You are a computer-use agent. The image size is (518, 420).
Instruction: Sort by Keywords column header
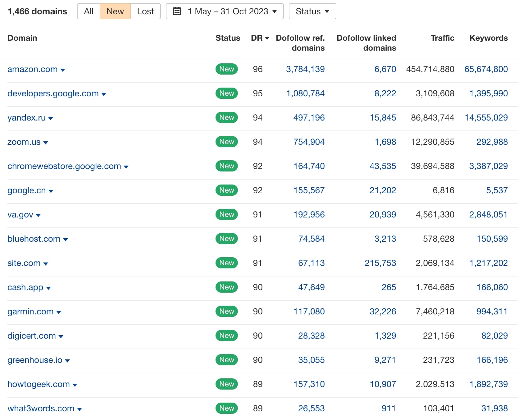488,38
